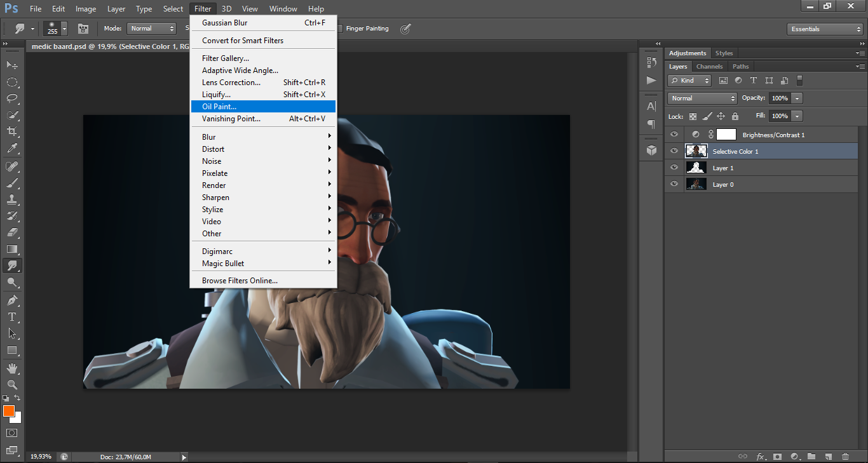Toggle visibility of Layer 0
This screenshot has width=868, height=463.
pyautogui.click(x=674, y=184)
